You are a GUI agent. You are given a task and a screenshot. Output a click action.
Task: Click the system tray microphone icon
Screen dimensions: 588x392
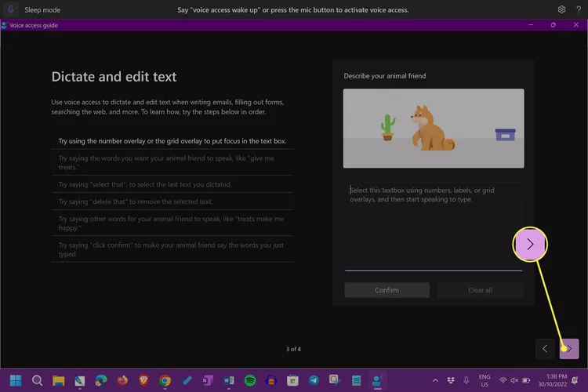click(x=466, y=380)
